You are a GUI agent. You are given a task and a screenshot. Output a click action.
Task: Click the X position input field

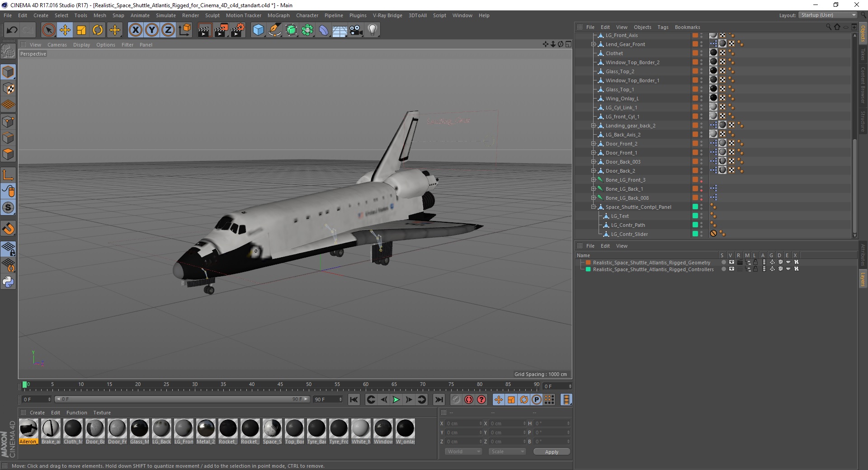pyautogui.click(x=464, y=423)
